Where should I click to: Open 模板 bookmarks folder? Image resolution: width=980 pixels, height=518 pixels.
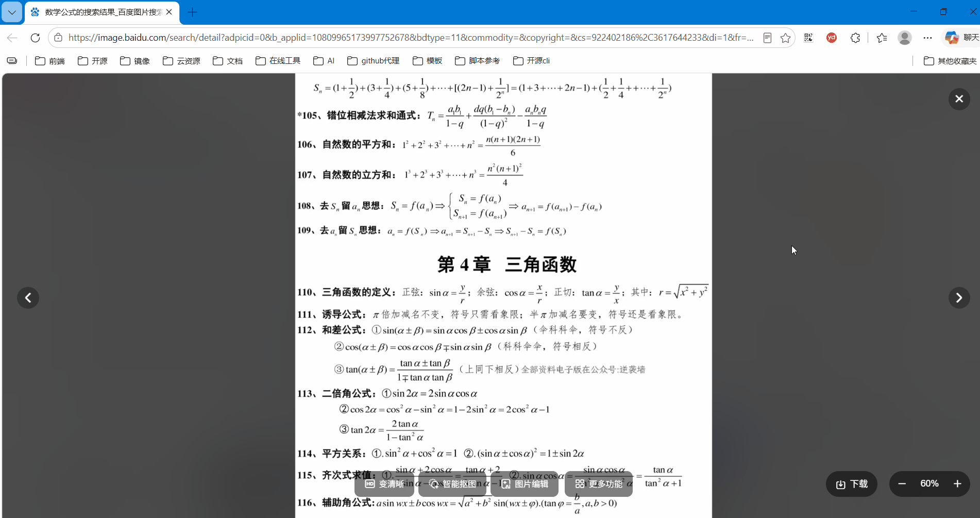coord(428,61)
